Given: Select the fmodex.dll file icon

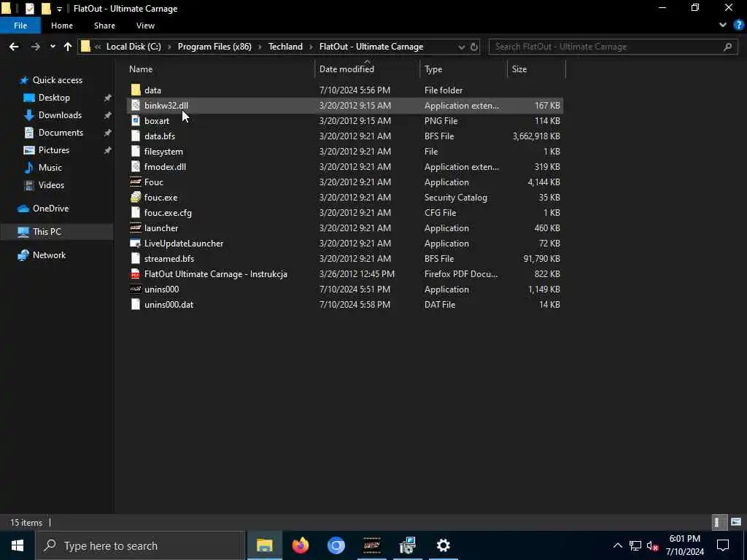Looking at the screenshot, I should [x=136, y=167].
